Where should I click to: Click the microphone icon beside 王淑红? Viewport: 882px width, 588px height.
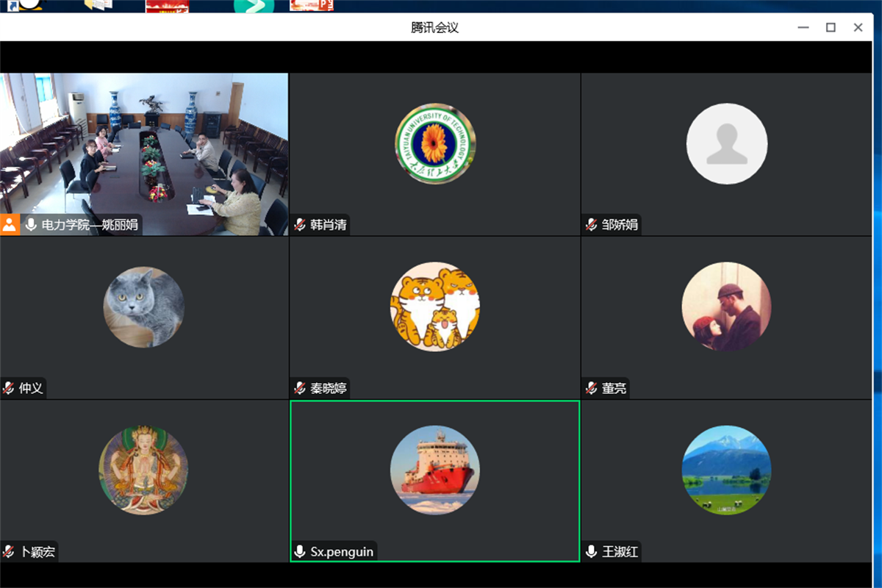click(x=592, y=551)
